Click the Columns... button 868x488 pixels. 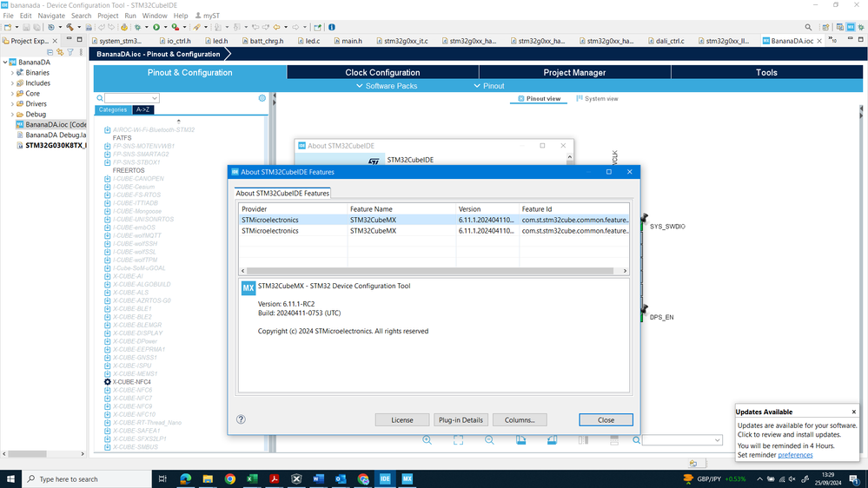[520, 420]
